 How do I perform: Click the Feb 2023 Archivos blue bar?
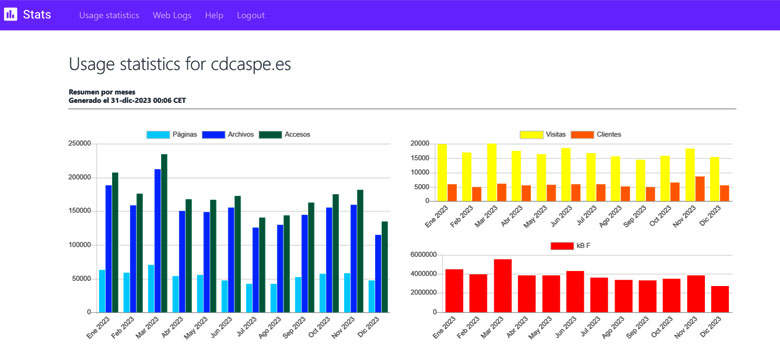[133, 259]
